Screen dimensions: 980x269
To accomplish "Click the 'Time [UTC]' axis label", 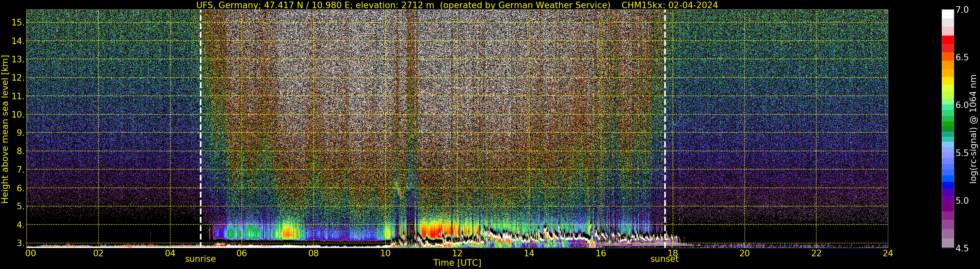I will pos(457,262).
